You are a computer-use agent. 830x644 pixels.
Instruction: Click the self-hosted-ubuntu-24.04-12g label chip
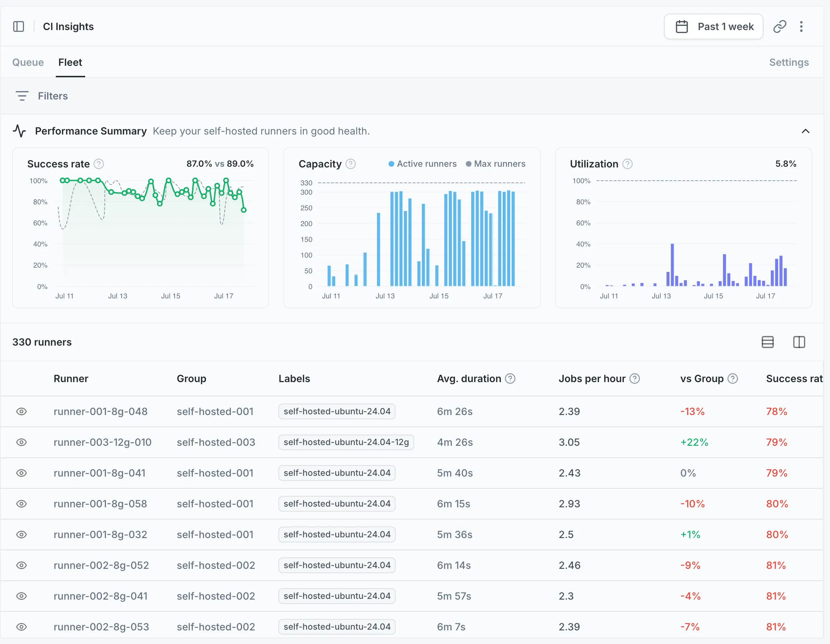tap(346, 442)
